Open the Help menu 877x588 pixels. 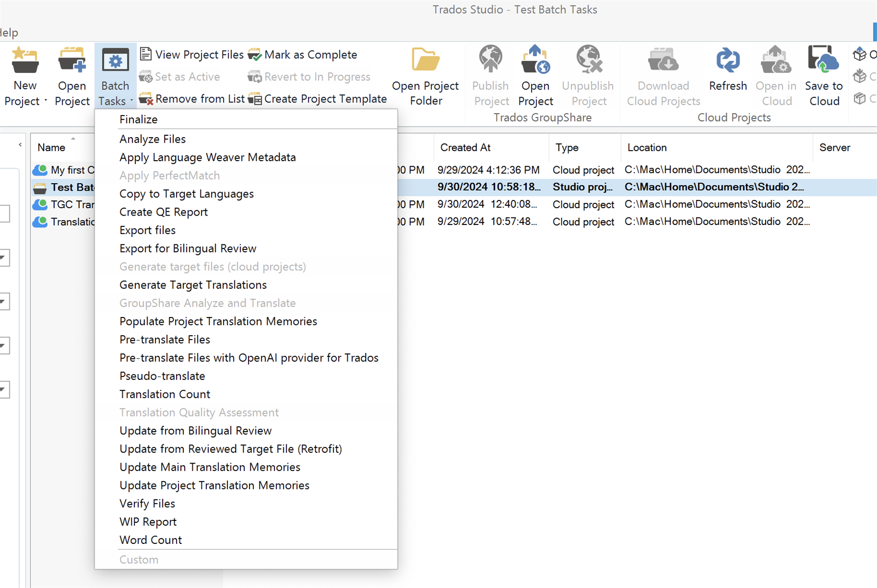[x=8, y=32]
